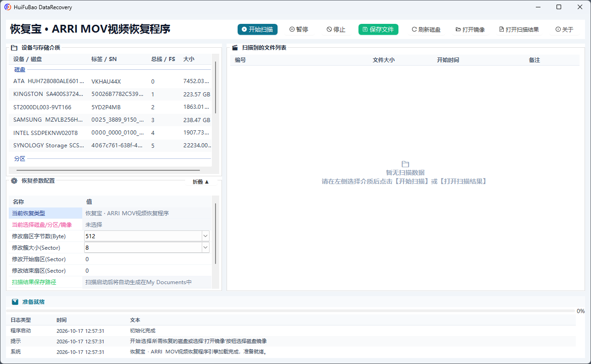The height and width of the screenshot is (364, 591).
Task: Open the cluster size 8 dropdown
Action: (x=205, y=247)
